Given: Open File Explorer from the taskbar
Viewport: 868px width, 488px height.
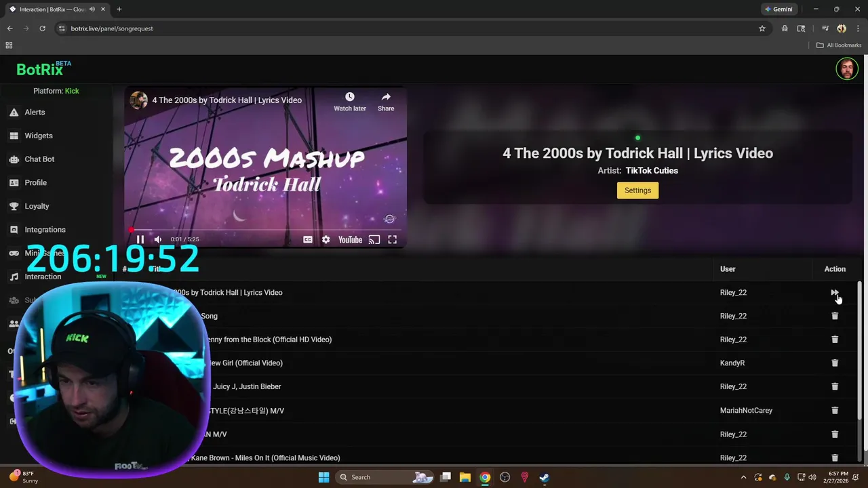Looking at the screenshot, I should [x=465, y=477].
